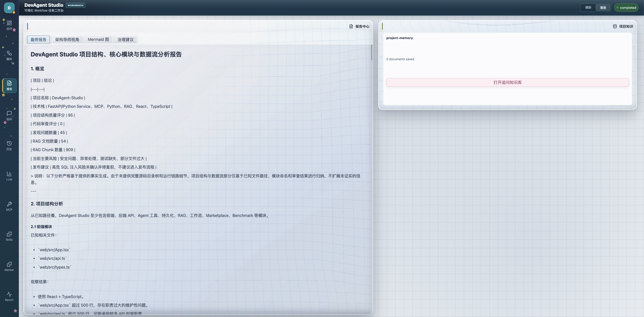Image resolution: width=644 pixels, height=317 pixels.
Task: Click the "发现问题数量 | 45" row
Action: click(x=49, y=133)
